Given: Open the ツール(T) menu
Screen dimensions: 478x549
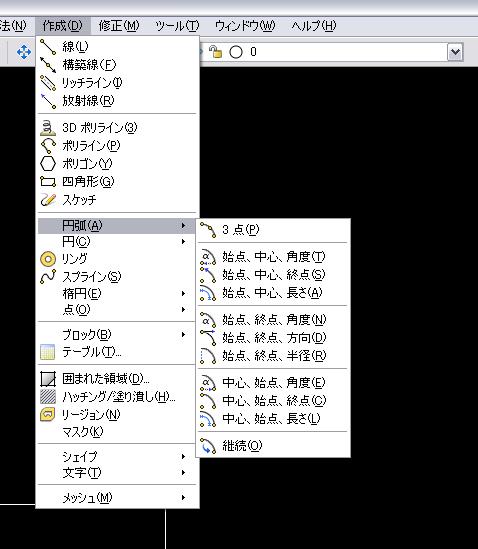Looking at the screenshot, I should coord(177,26).
